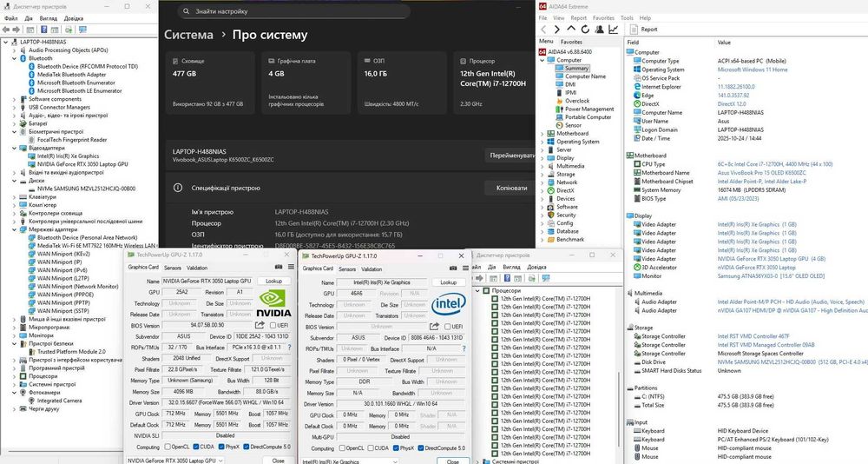Viewport: 868px width, 464px height.
Task: Click Lookup button in Intel GPU-Z
Action: pyautogui.click(x=449, y=282)
